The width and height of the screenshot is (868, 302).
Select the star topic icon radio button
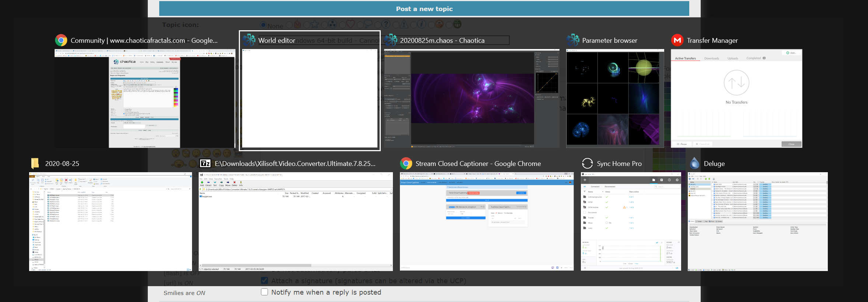(306, 25)
